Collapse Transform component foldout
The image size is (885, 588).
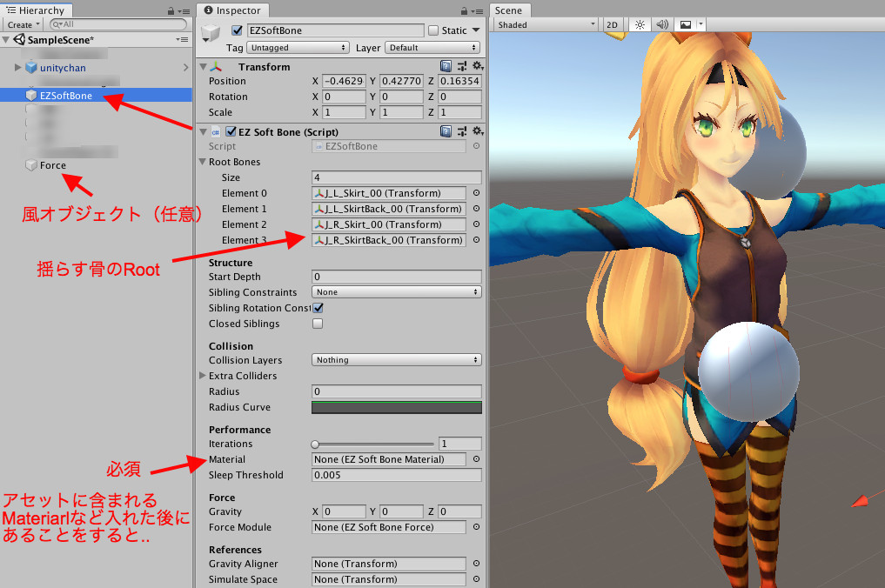pyautogui.click(x=203, y=67)
